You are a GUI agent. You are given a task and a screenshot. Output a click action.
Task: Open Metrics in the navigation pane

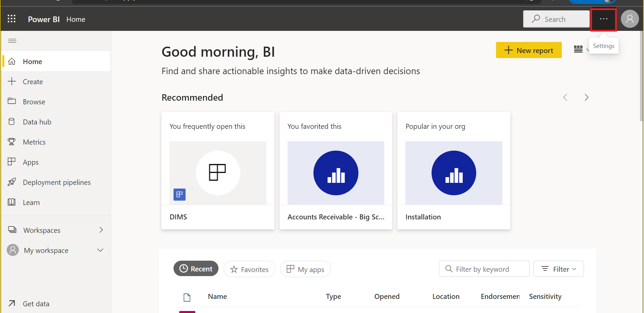[56, 142]
